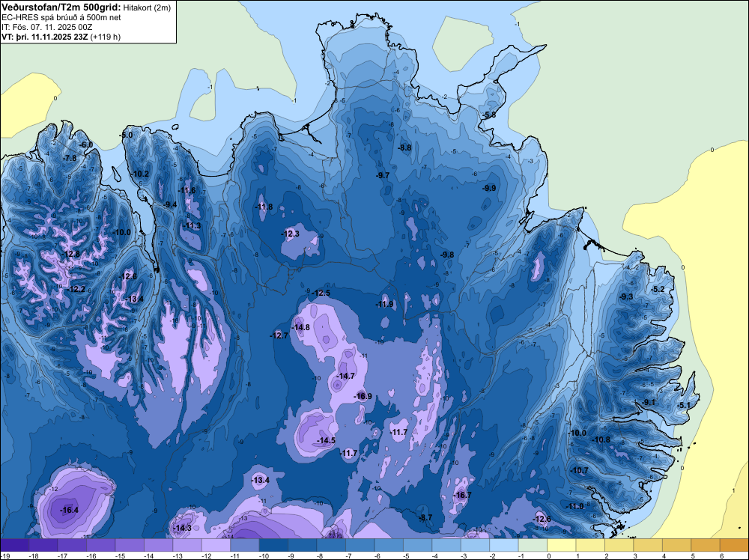Screen dimensions: 749x560
Task: Click the -5.2 temperature label
Action: coord(658,289)
